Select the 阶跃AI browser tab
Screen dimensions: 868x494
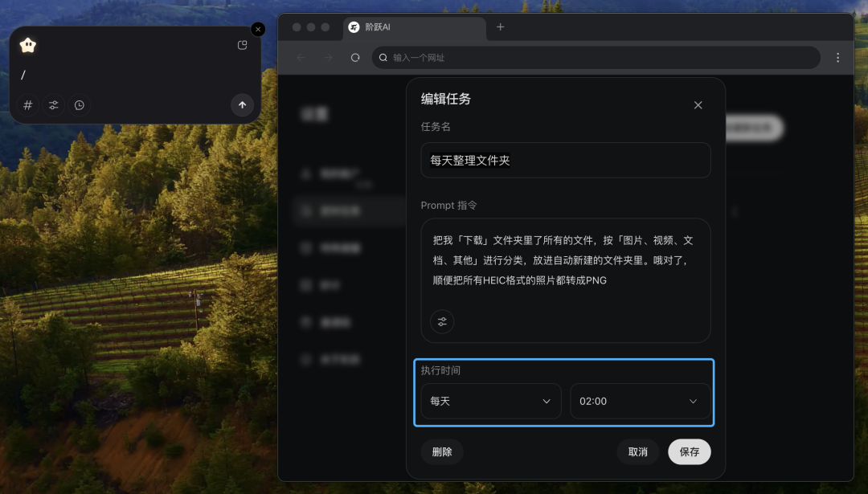[414, 27]
